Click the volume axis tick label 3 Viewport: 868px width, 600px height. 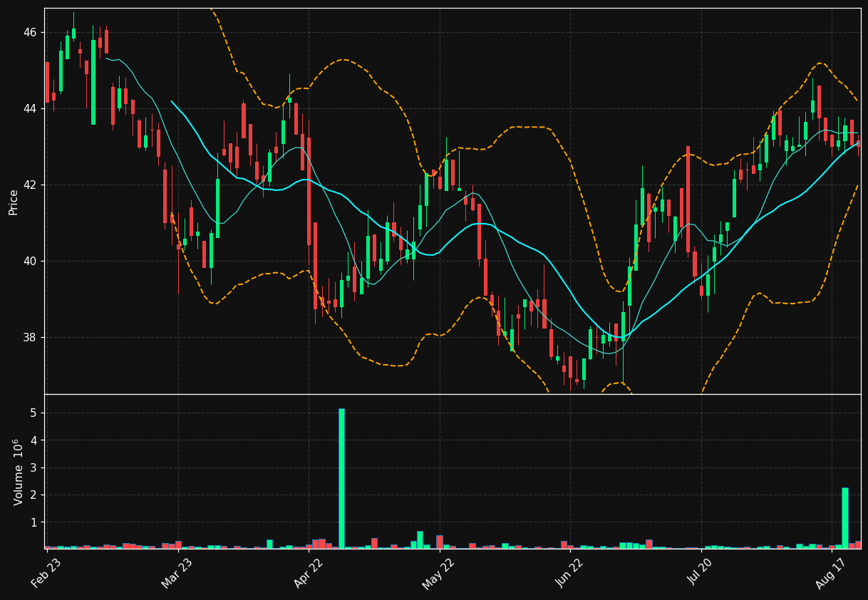(33, 468)
